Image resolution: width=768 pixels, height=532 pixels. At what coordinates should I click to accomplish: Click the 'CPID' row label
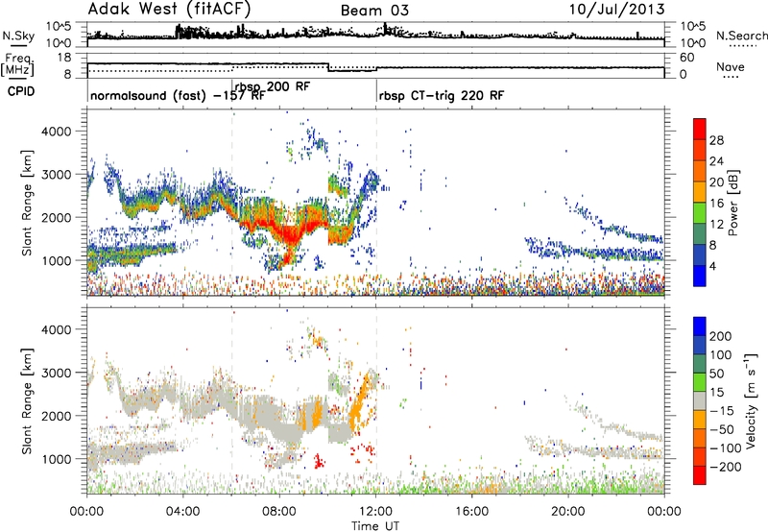tap(21, 91)
